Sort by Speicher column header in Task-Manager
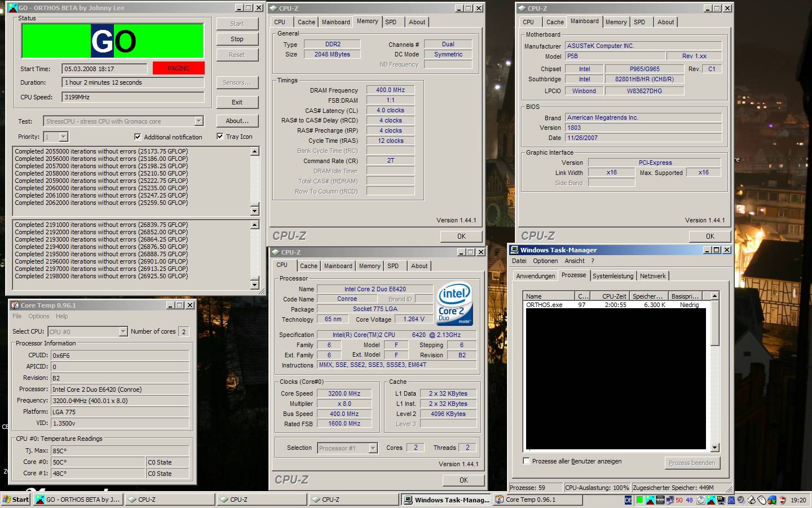 click(x=648, y=296)
